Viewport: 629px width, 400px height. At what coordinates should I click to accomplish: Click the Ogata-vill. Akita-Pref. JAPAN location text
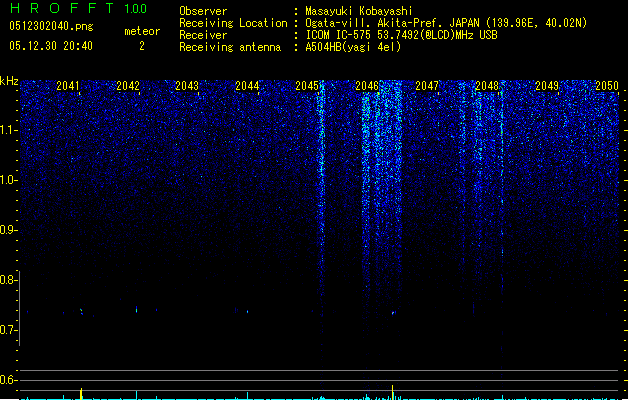446,23
